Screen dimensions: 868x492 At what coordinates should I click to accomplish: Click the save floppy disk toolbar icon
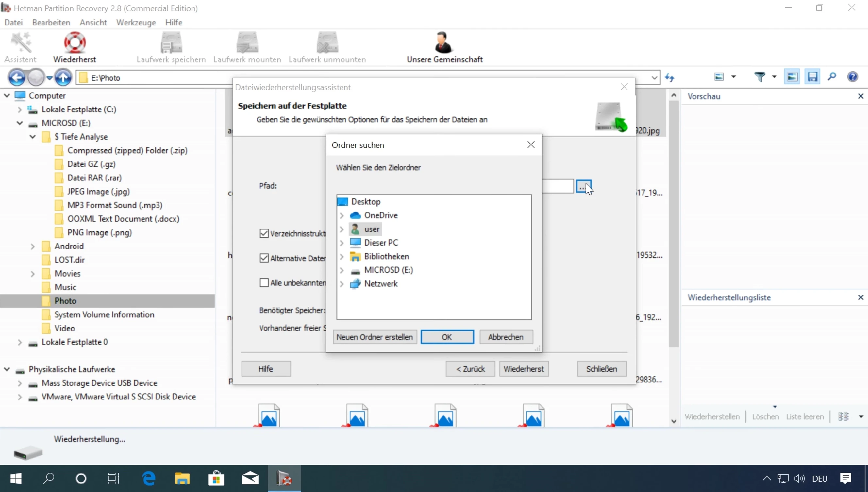[812, 77]
